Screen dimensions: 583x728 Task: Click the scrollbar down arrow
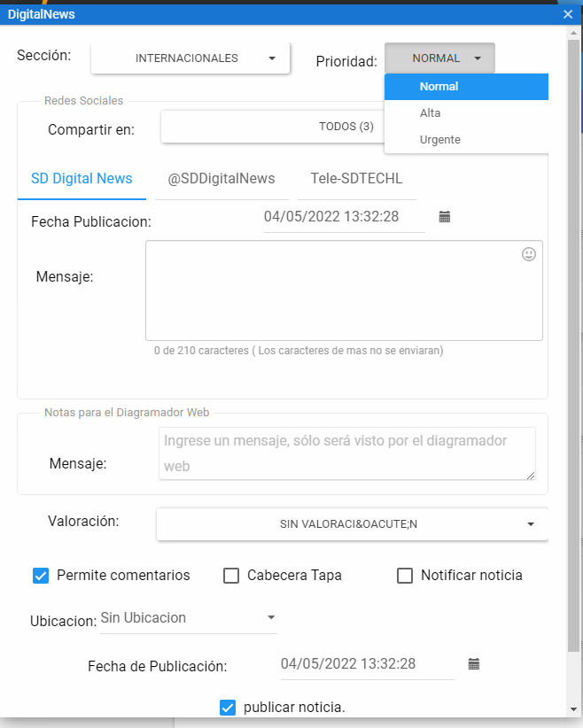tap(573, 709)
